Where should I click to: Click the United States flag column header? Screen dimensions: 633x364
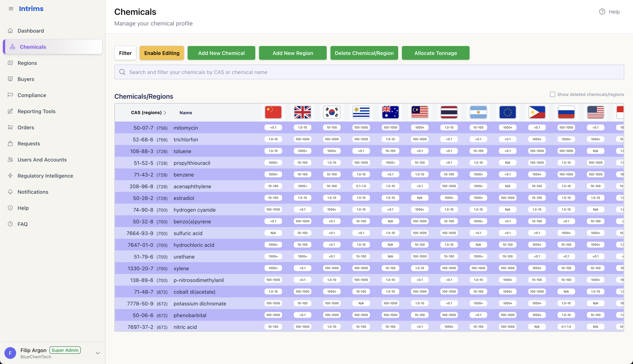pyautogui.click(x=595, y=112)
